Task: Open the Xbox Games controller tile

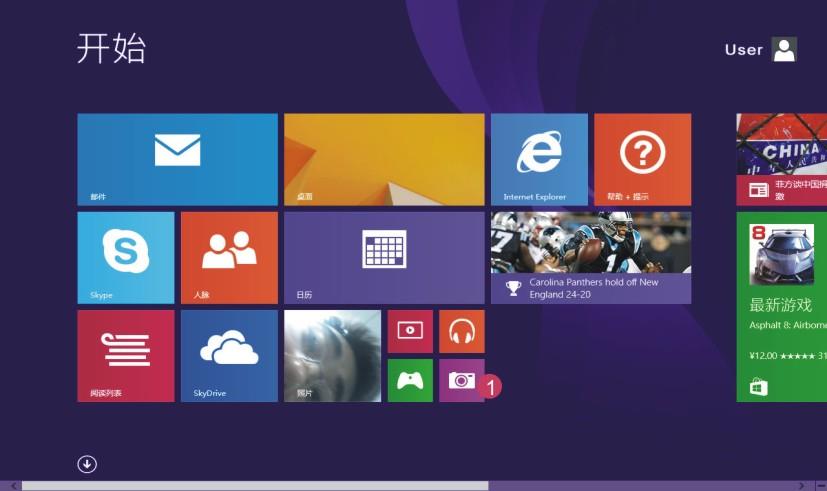Action: point(410,380)
